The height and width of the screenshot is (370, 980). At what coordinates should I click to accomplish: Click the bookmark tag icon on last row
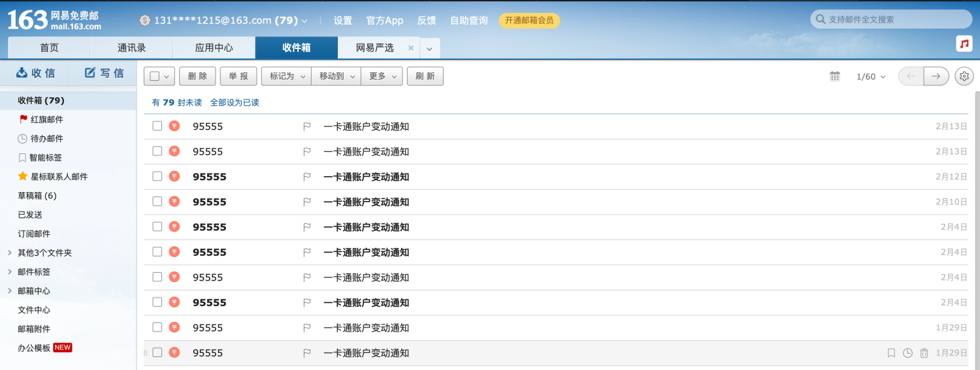[891, 353]
